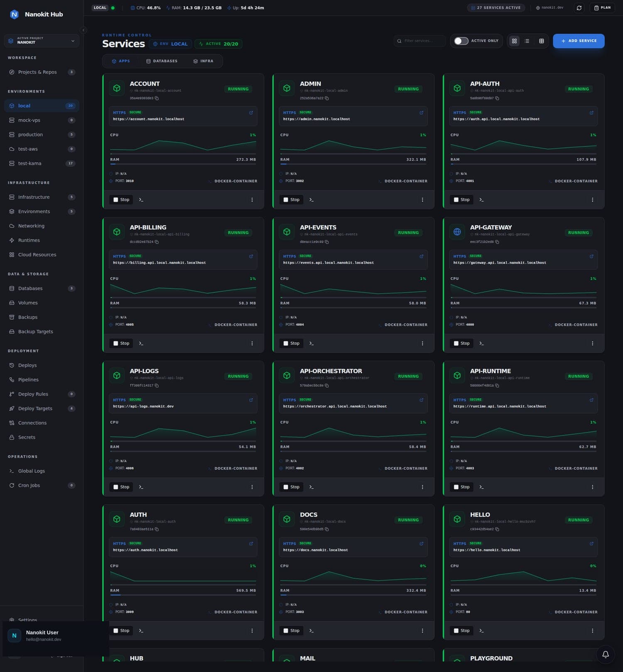The image size is (623, 672).
Task: Select the test-kama environment
Action: (x=42, y=164)
